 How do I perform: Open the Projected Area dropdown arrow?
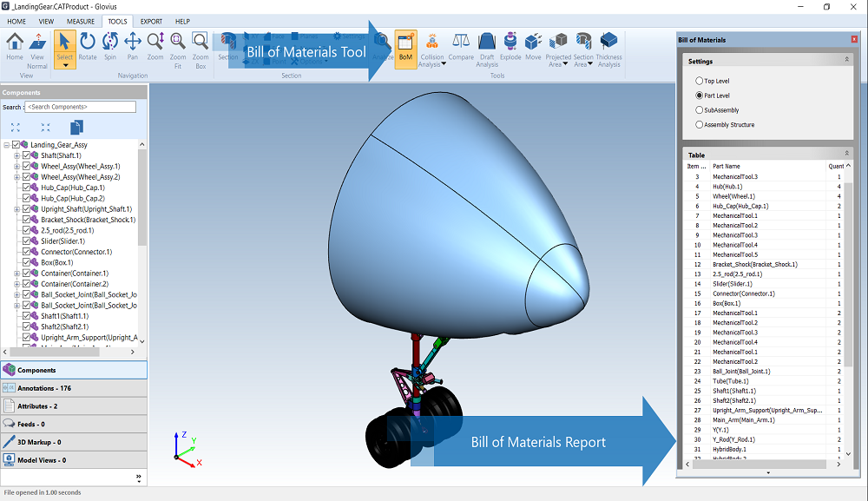click(565, 64)
